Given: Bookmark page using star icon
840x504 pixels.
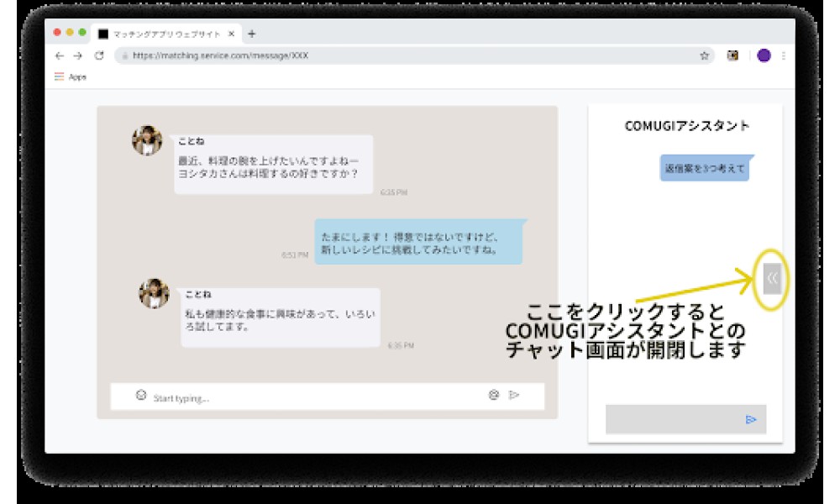Looking at the screenshot, I should click(705, 55).
